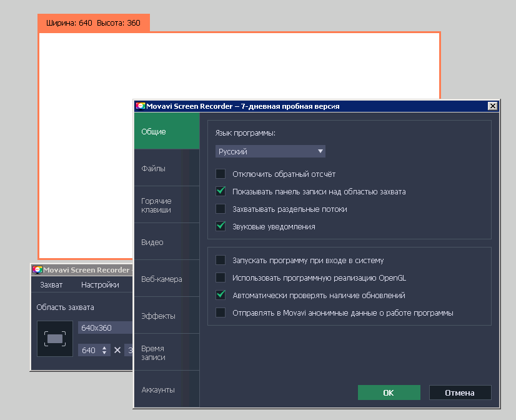Click the Ширина 640 Высота 360 label

click(x=93, y=23)
